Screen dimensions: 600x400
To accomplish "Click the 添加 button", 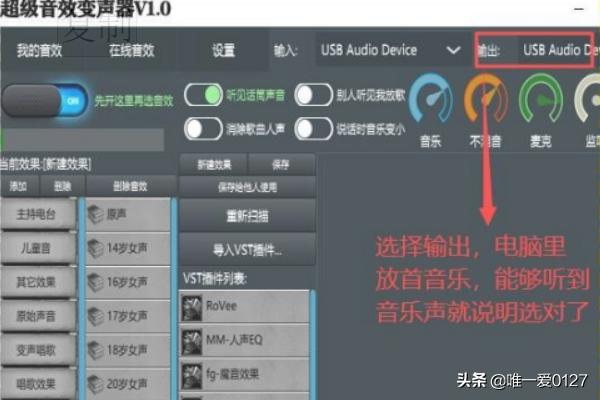I will [x=19, y=186].
